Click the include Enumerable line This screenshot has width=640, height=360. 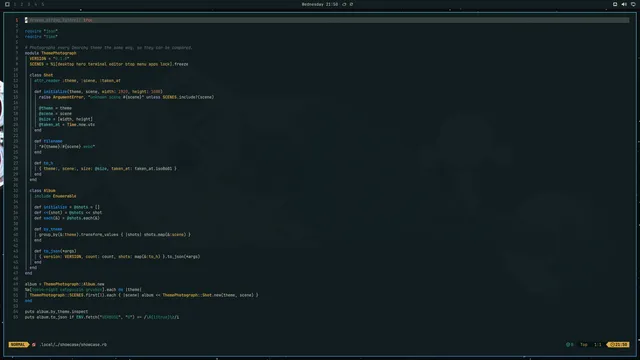pyautogui.click(x=55, y=196)
